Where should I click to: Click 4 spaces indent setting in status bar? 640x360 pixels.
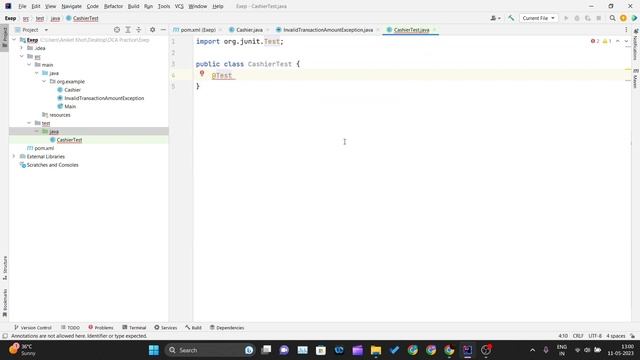(x=616, y=336)
